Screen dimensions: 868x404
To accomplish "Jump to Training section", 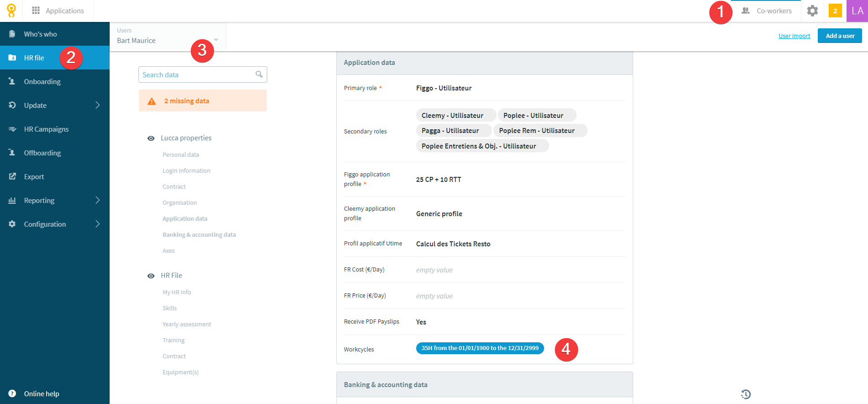I will [x=174, y=340].
